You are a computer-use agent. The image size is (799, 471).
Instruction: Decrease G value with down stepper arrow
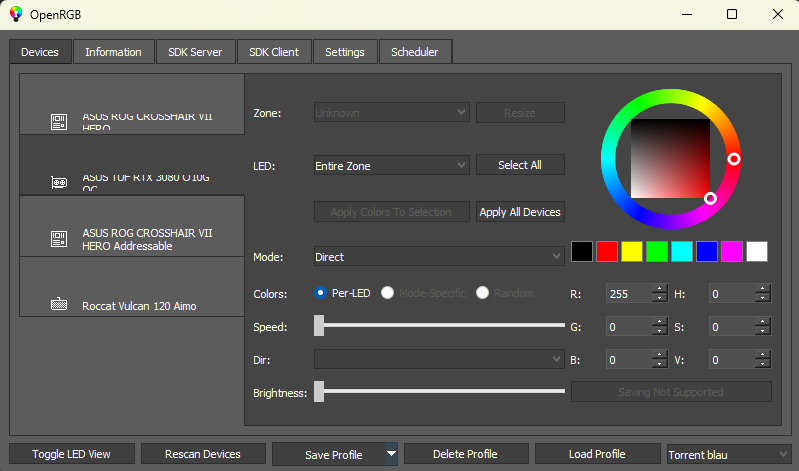660,331
